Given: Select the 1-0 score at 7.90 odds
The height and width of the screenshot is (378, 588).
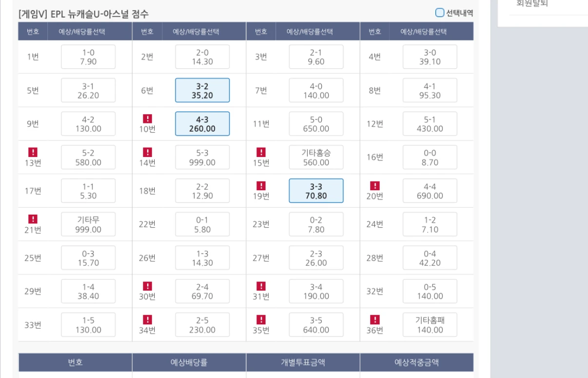Looking at the screenshot, I should 88,57.
